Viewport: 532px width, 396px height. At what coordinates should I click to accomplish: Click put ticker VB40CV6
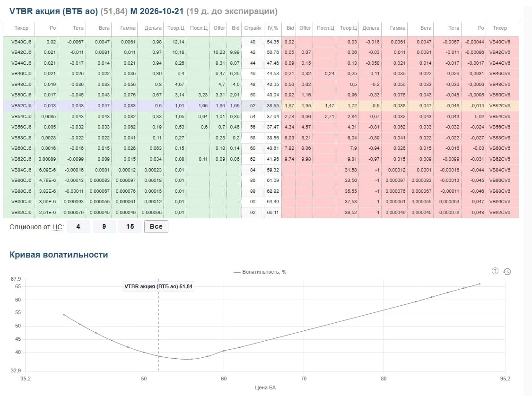tap(500, 42)
